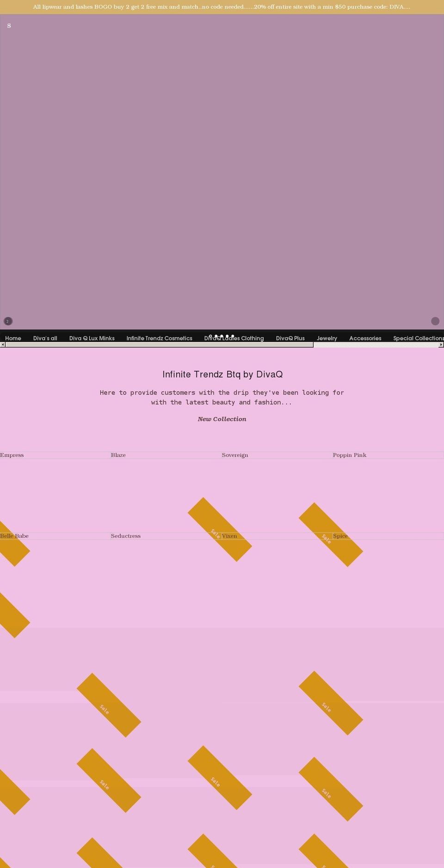Open Special Collections menu item
This screenshot has height=868, width=444.
coord(419,338)
